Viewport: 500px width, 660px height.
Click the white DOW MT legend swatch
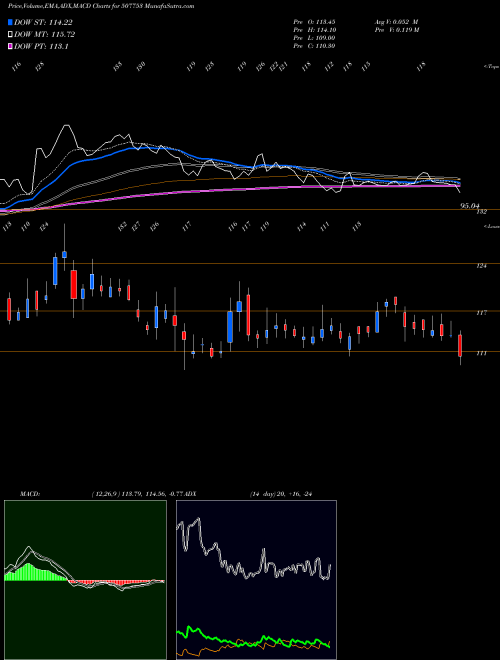[10, 34]
